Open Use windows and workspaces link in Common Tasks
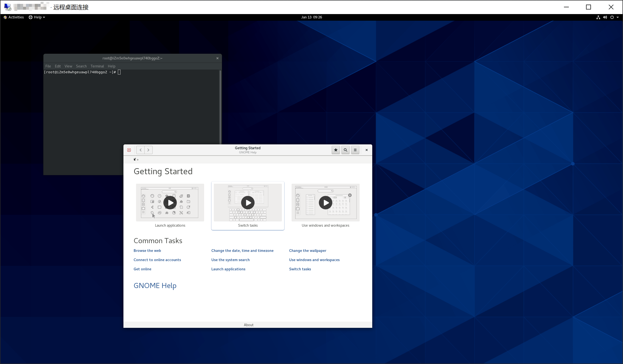 pyautogui.click(x=314, y=260)
